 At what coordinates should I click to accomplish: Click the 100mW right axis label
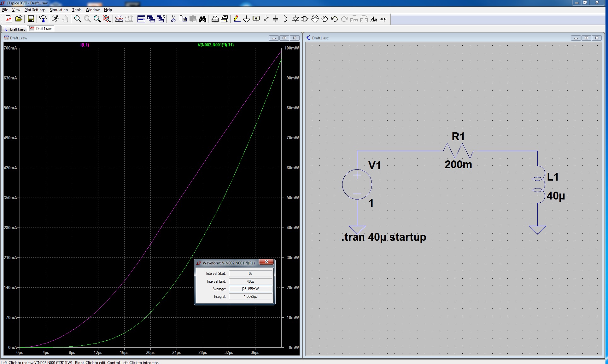point(292,48)
